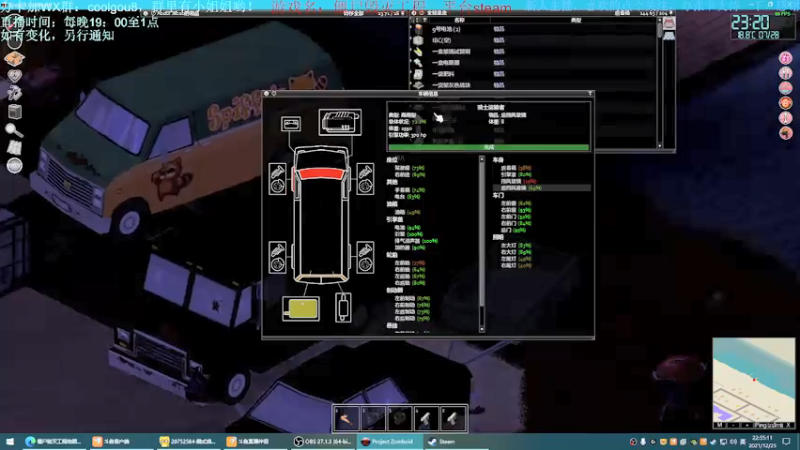Viewport: 800px width, 450px height.
Task: Click the parts list scroll down arrow
Action: tap(482, 330)
